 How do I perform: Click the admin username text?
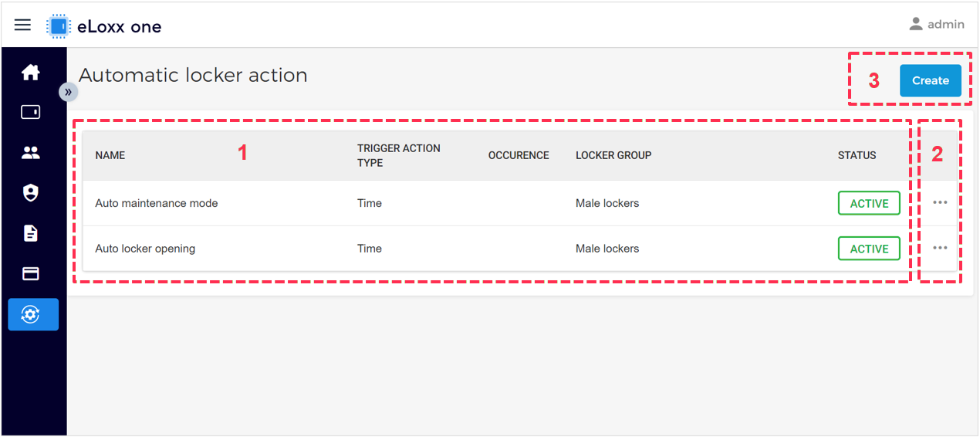point(946,25)
